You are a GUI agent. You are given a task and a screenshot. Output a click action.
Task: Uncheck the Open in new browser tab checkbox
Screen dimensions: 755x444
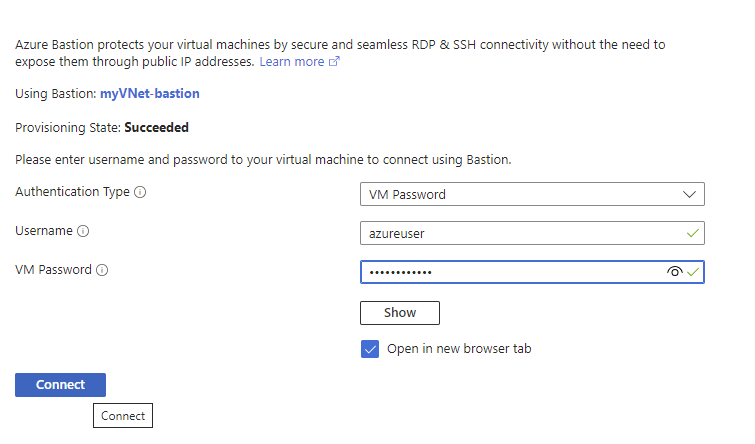[x=370, y=350]
